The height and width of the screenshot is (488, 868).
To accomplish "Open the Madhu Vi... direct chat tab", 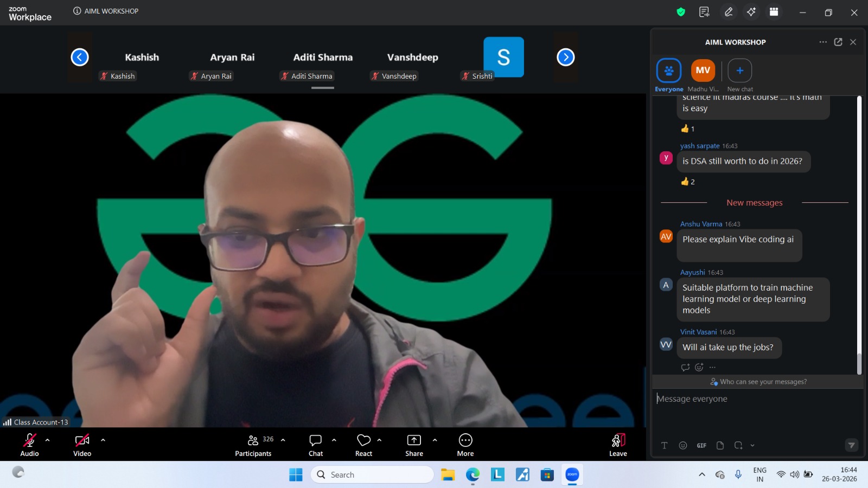I will [x=703, y=75].
